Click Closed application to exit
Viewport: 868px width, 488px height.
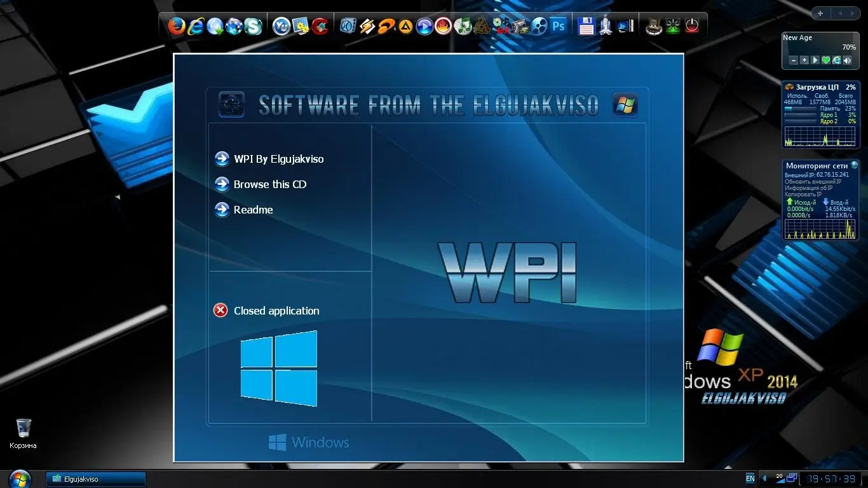pyautogui.click(x=267, y=311)
